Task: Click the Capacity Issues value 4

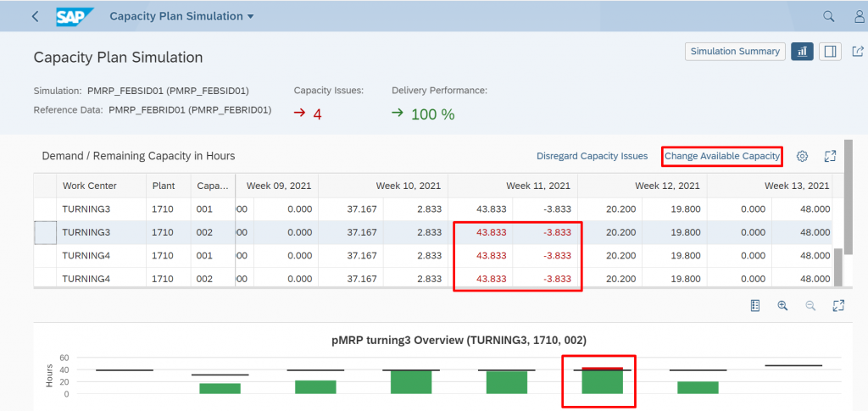Action: (x=317, y=114)
